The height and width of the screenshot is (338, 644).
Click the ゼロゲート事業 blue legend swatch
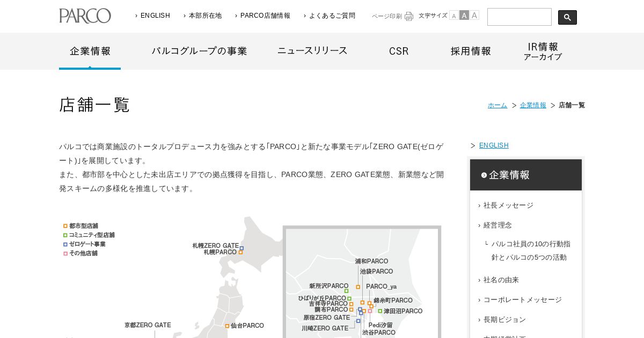[65, 245]
